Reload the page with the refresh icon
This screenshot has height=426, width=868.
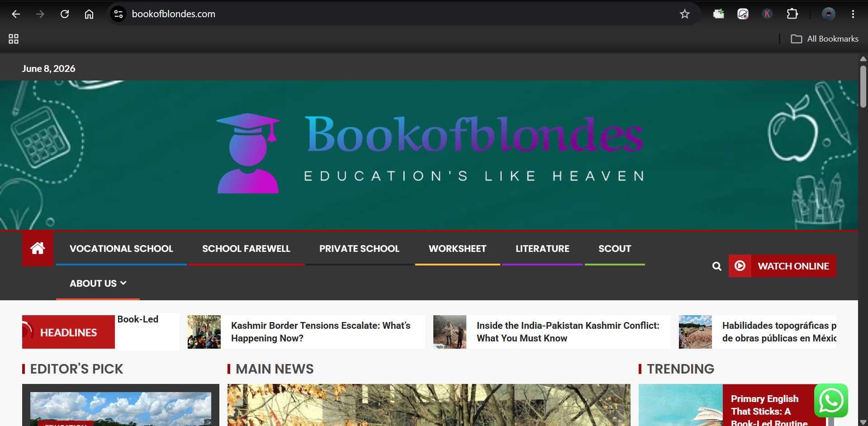pyautogui.click(x=65, y=14)
